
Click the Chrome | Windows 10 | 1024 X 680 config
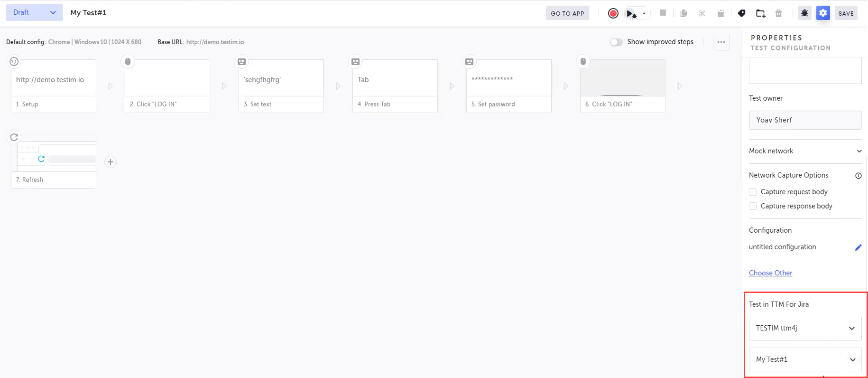click(x=95, y=42)
